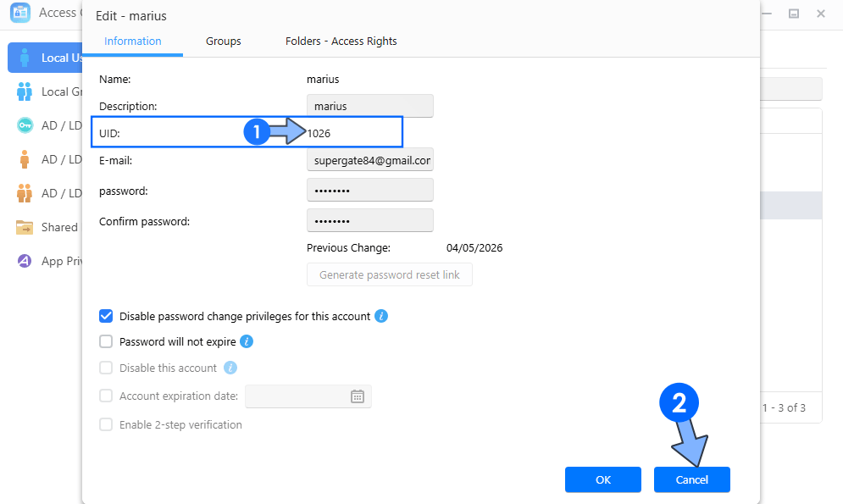Open App Privileges icon in sidebar
843x504 pixels.
point(25,261)
